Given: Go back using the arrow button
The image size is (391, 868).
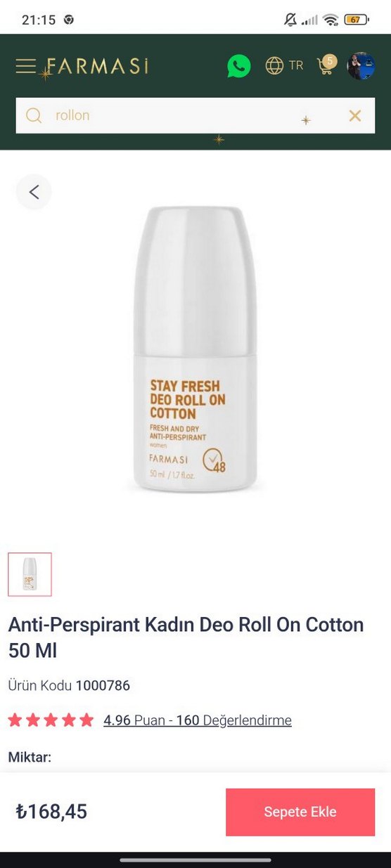Looking at the screenshot, I should click(x=34, y=192).
